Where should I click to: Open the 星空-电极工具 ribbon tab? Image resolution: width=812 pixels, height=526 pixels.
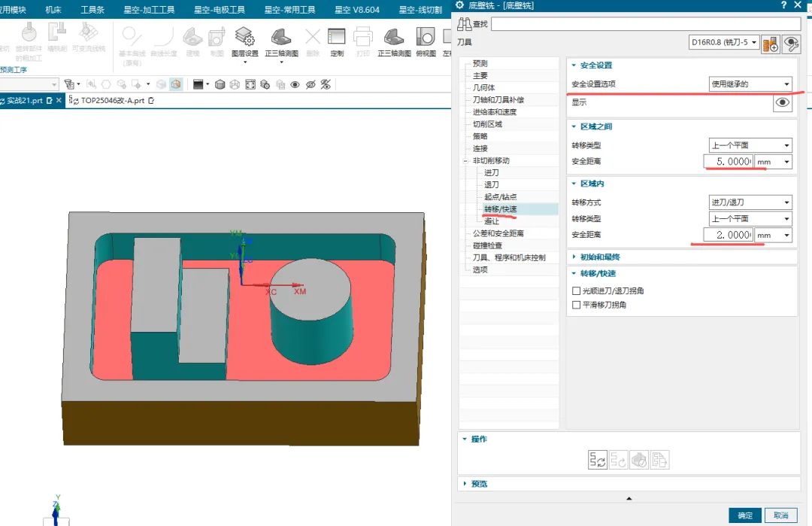click(x=220, y=10)
